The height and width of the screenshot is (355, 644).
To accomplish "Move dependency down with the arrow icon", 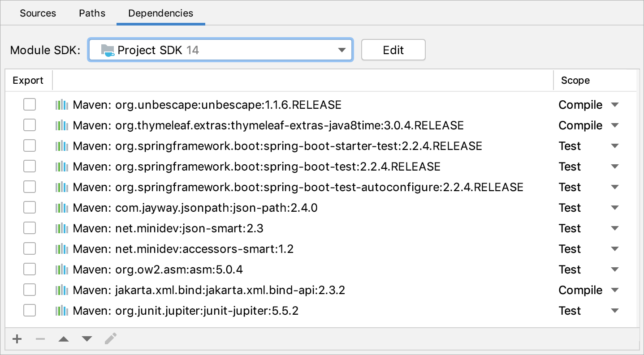I will 87,339.
